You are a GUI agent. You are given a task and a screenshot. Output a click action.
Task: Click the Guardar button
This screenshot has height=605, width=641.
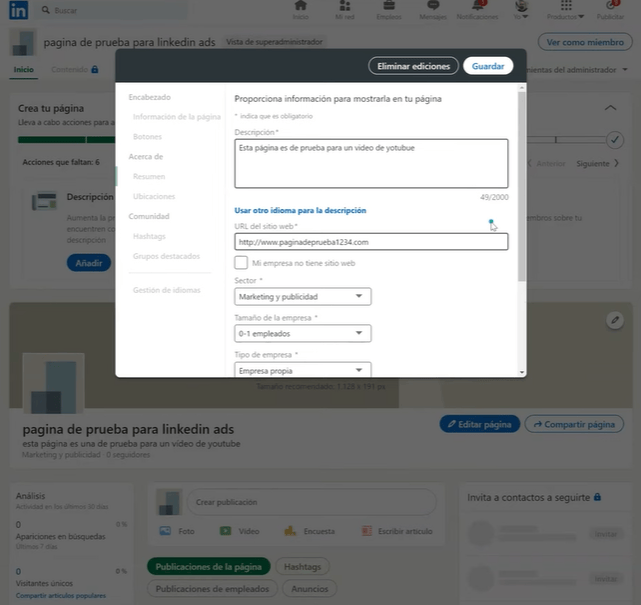pyautogui.click(x=488, y=66)
